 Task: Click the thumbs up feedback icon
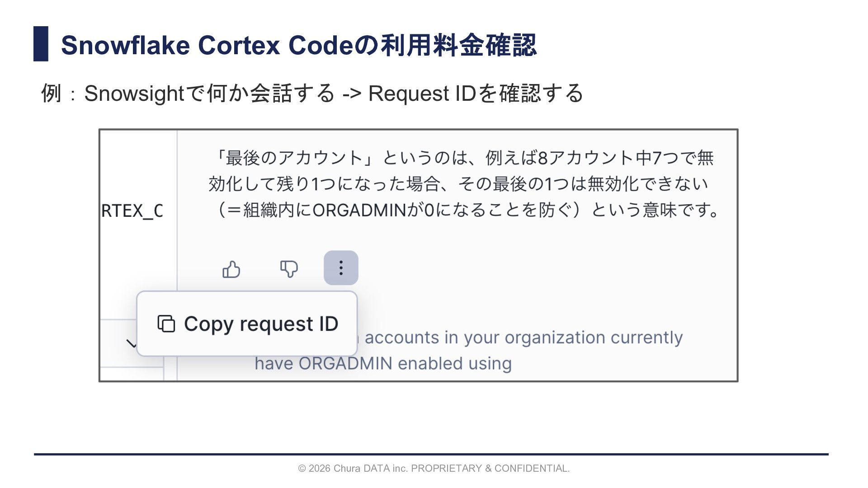pos(231,269)
